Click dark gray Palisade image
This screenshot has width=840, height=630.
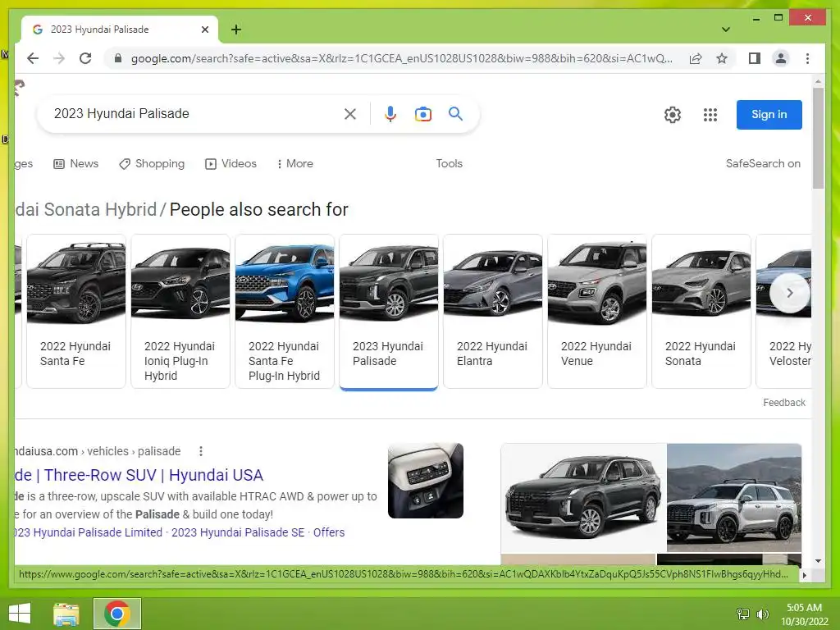[583, 498]
